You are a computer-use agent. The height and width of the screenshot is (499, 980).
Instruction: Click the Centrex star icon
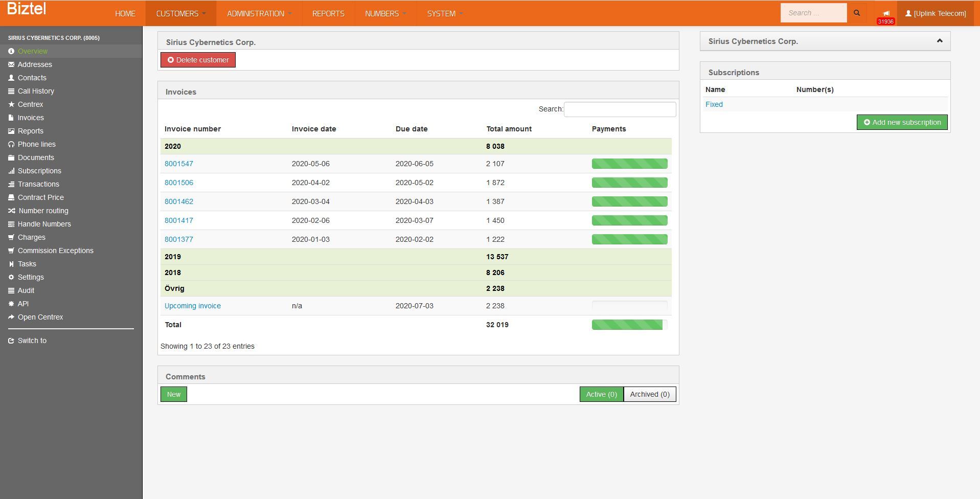11,104
